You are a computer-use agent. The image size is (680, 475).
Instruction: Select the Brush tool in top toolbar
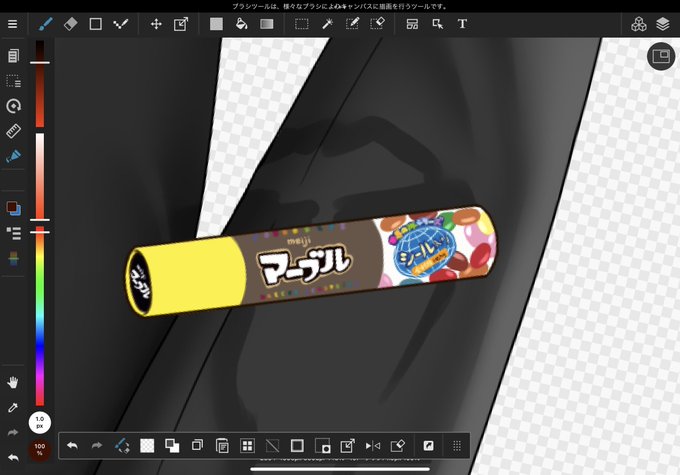[x=45, y=24]
